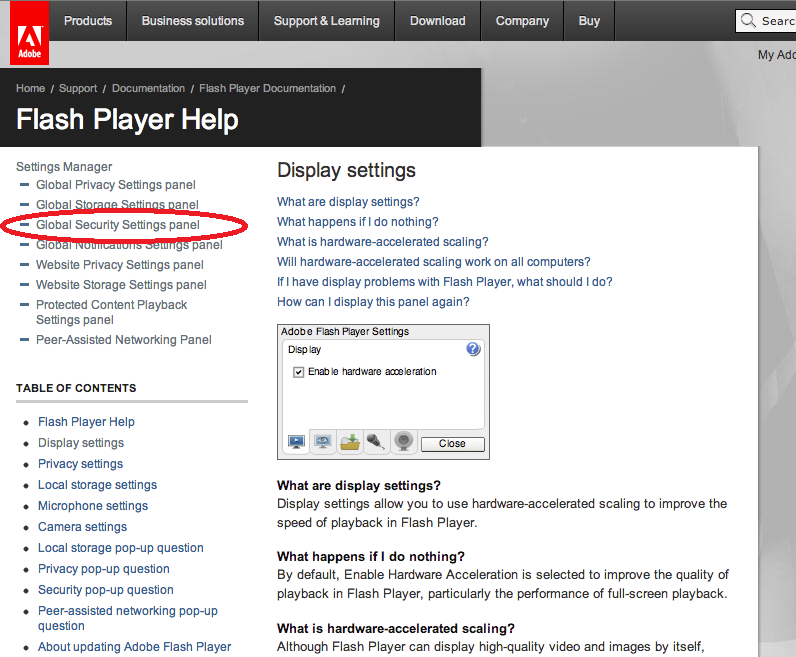The height and width of the screenshot is (657, 796).
Task: Open Local storage settings in contents
Action: 97,485
